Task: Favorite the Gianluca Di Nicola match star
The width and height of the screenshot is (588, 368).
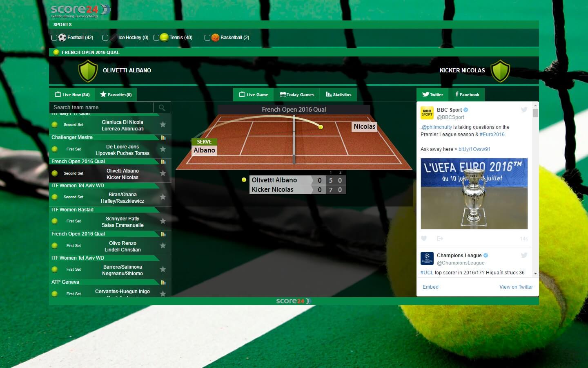Action: [x=163, y=125]
